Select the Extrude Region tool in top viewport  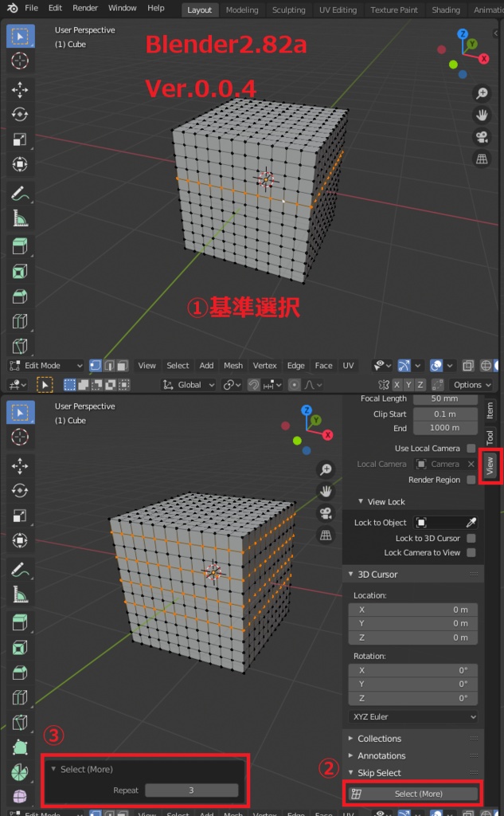click(x=20, y=246)
